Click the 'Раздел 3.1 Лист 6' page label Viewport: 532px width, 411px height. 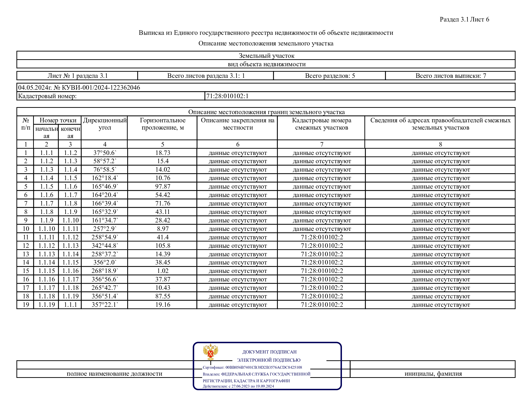pyautogui.click(x=464, y=20)
